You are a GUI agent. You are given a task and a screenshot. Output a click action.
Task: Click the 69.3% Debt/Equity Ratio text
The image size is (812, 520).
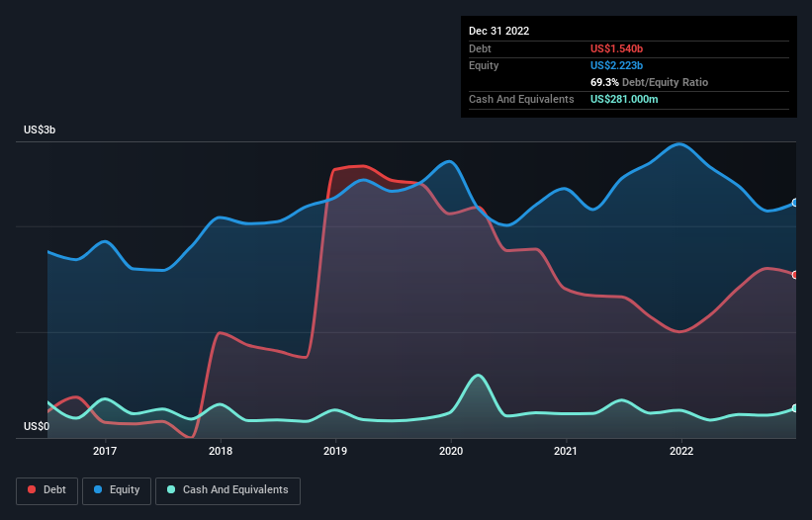[x=650, y=82]
